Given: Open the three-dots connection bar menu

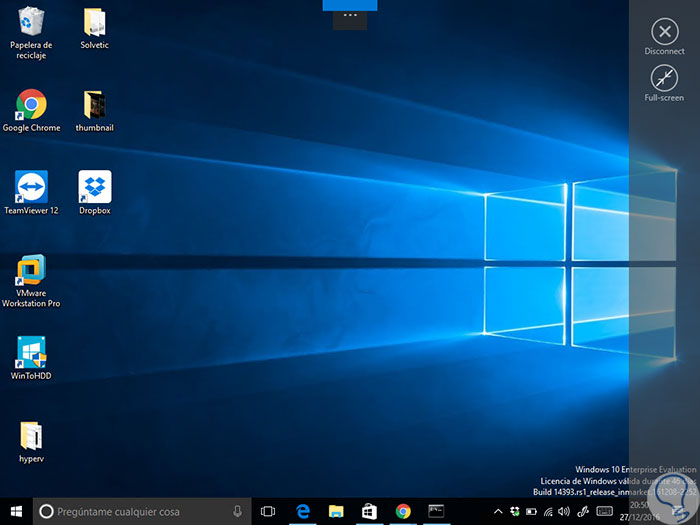Looking at the screenshot, I should click(x=350, y=16).
